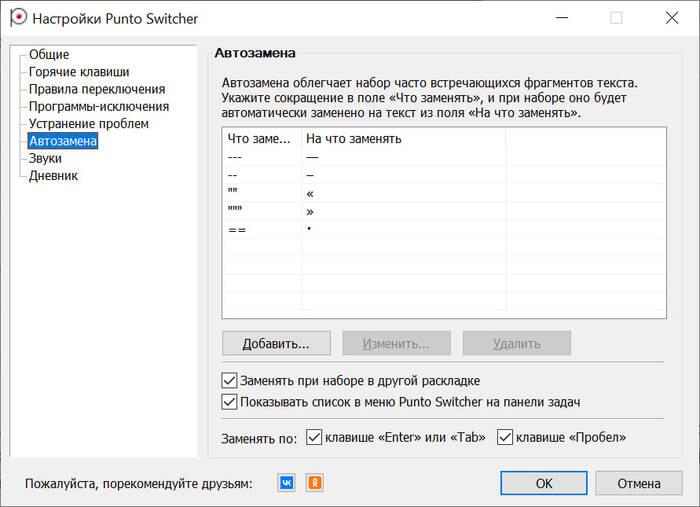Viewport: 700px width, 507px height.
Task: Toggle «Заменять при наборе в другой раскладке»
Action: click(228, 381)
